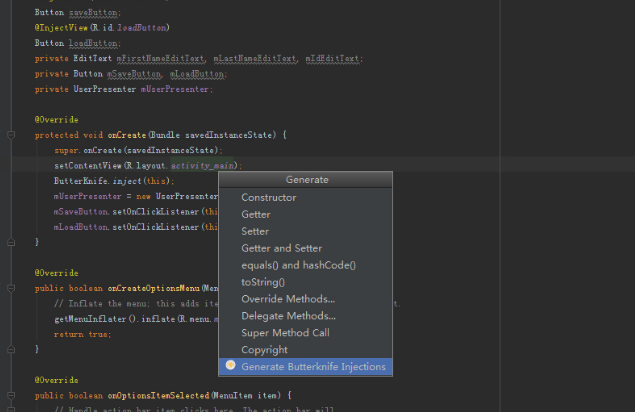Collapse the onCreateOptionsMenu fold marker
Image resolution: width=635 pixels, height=412 pixels.
(x=11, y=288)
